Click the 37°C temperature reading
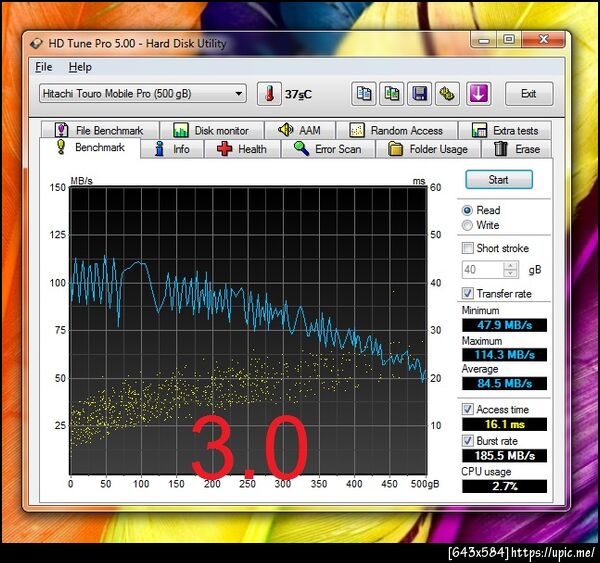This screenshot has width=600, height=563. point(298,94)
